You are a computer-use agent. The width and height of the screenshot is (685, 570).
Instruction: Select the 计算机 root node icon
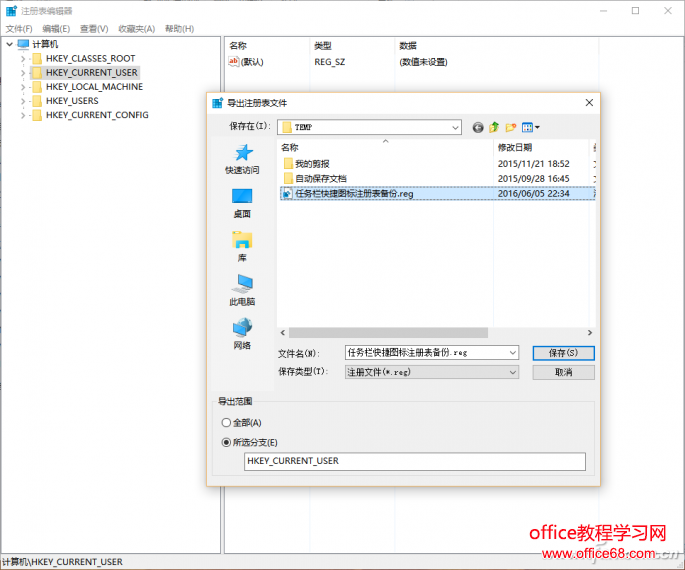pyautogui.click(x=23, y=44)
